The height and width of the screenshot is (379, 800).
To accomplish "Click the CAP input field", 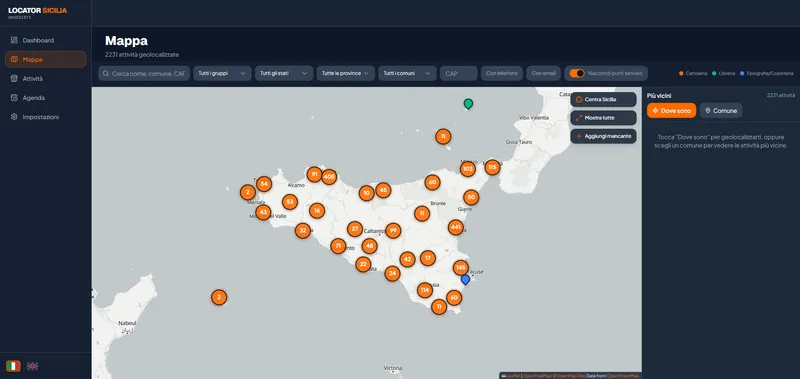I will pos(459,73).
